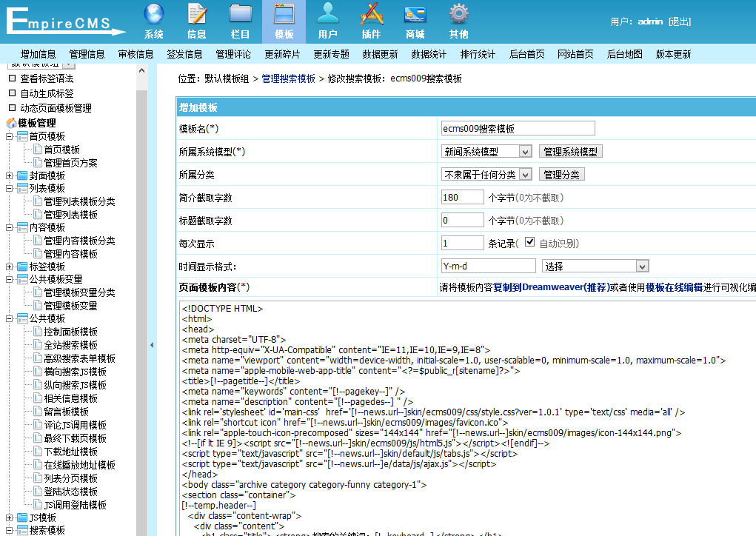Open the 新闻系统模型 dropdown
The height and width of the screenshot is (536, 756).
(x=486, y=152)
